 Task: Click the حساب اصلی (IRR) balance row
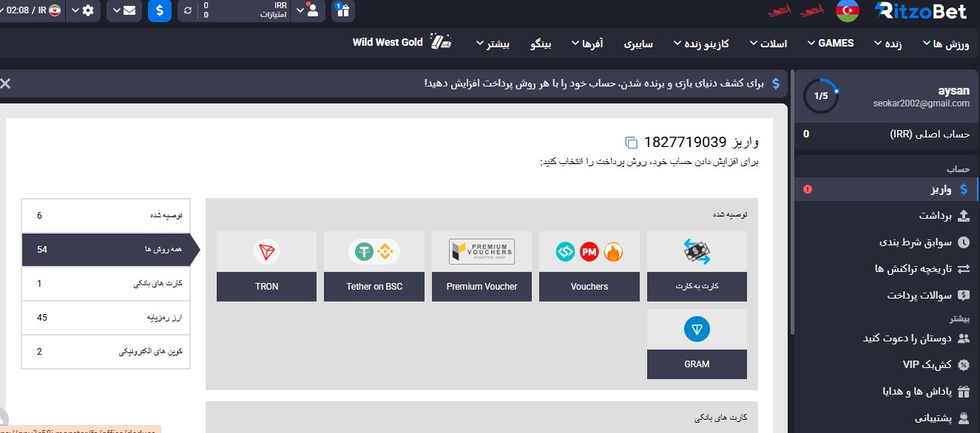[887, 134]
